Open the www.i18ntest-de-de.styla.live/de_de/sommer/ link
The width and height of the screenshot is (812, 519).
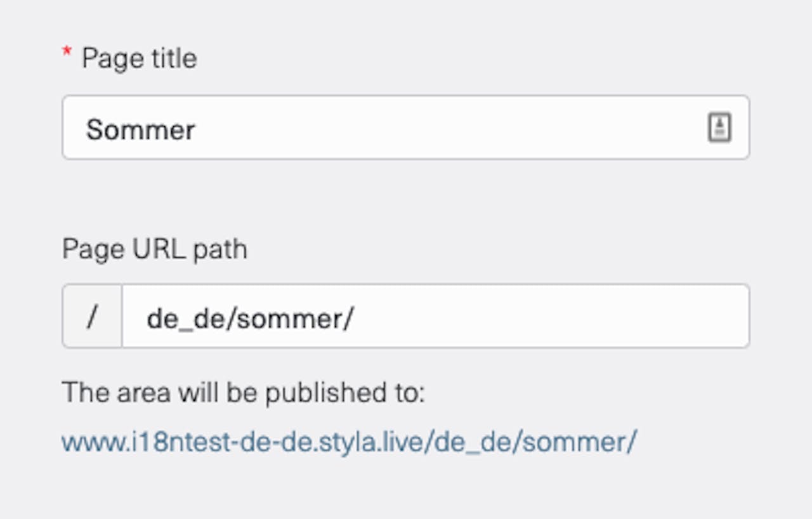(x=349, y=442)
